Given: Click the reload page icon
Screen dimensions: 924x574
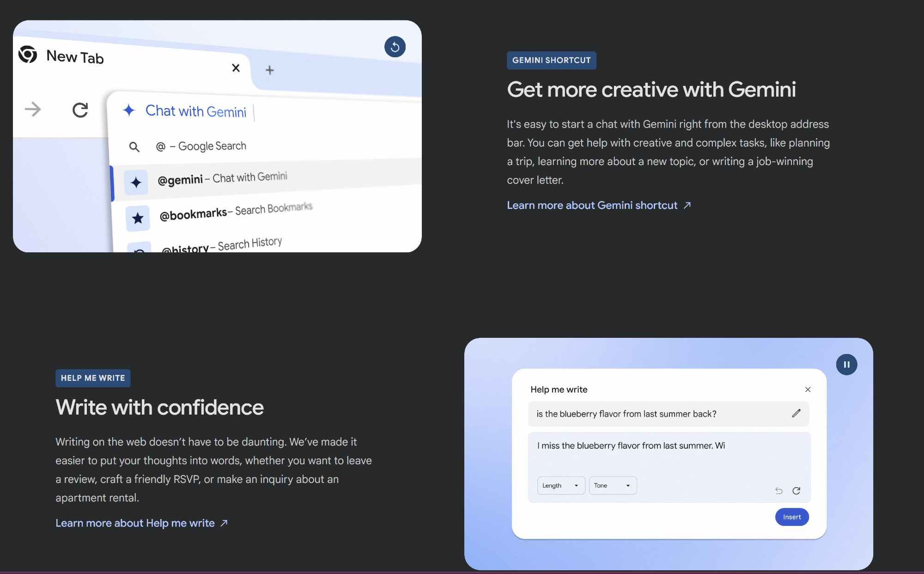Looking at the screenshot, I should click(80, 110).
